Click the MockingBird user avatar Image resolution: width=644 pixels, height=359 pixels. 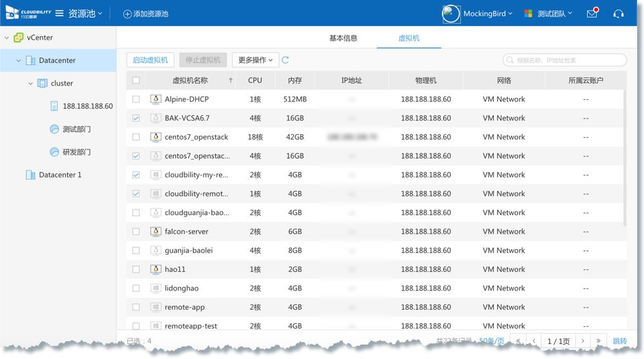451,14
